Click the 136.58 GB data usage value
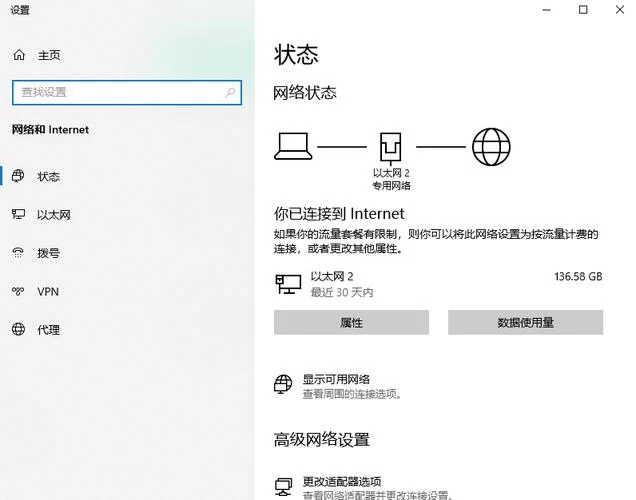This screenshot has height=500, width=636. click(578, 277)
